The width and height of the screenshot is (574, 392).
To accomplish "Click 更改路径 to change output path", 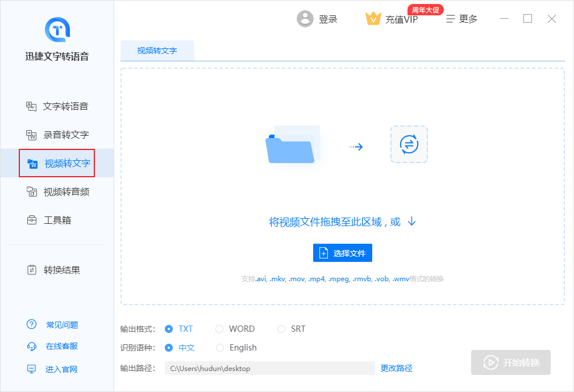I will point(396,368).
